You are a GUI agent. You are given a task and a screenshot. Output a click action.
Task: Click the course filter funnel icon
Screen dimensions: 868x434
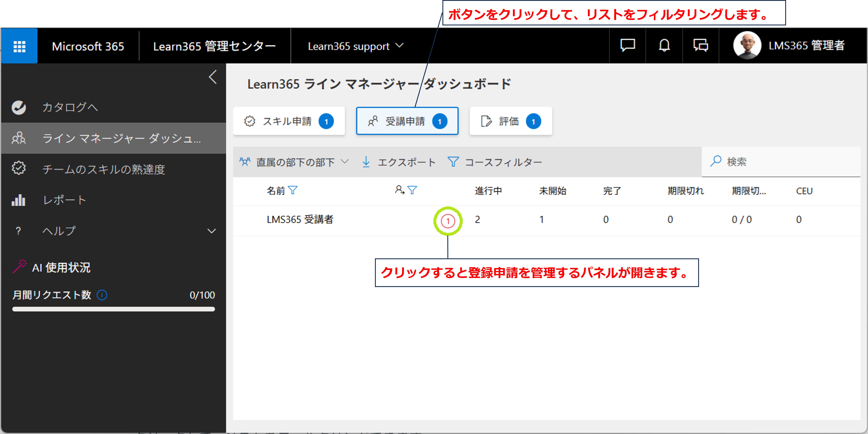pos(453,162)
